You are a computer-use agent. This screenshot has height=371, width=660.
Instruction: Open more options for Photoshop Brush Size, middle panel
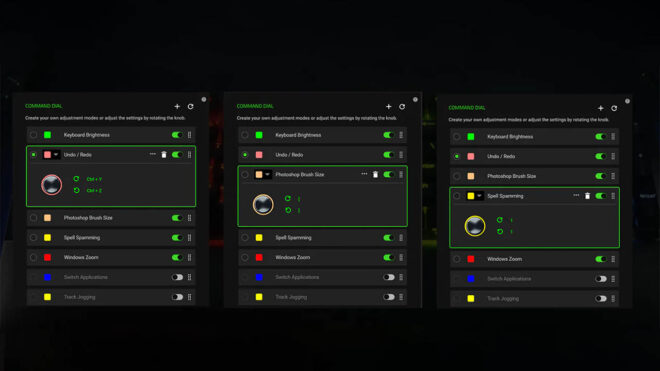click(364, 174)
